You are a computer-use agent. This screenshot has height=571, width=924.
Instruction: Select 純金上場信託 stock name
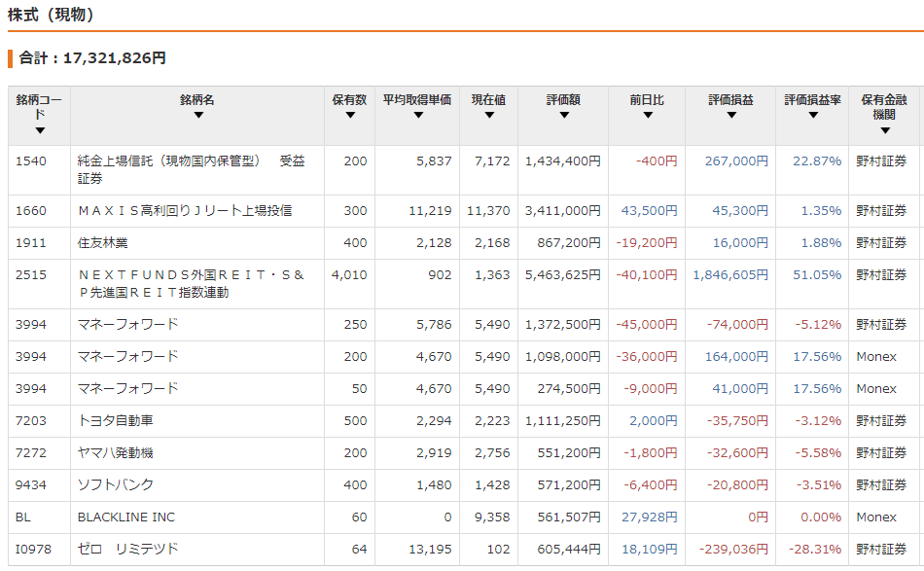click(191, 169)
